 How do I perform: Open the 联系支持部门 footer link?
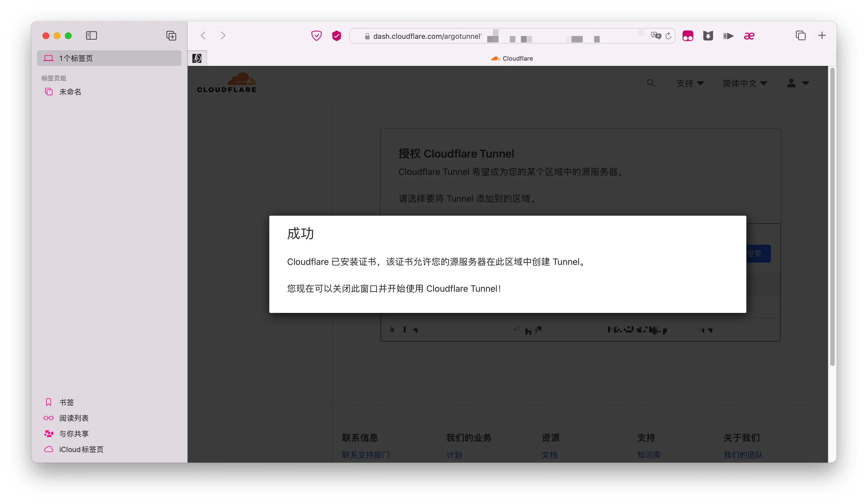pos(366,455)
